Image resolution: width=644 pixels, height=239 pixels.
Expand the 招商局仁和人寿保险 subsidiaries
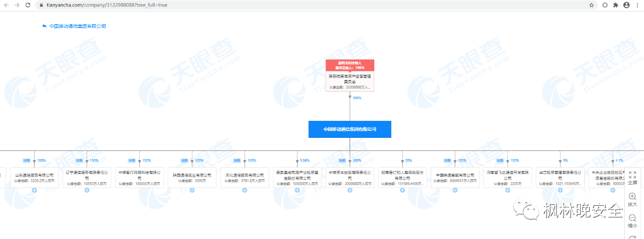point(402,190)
